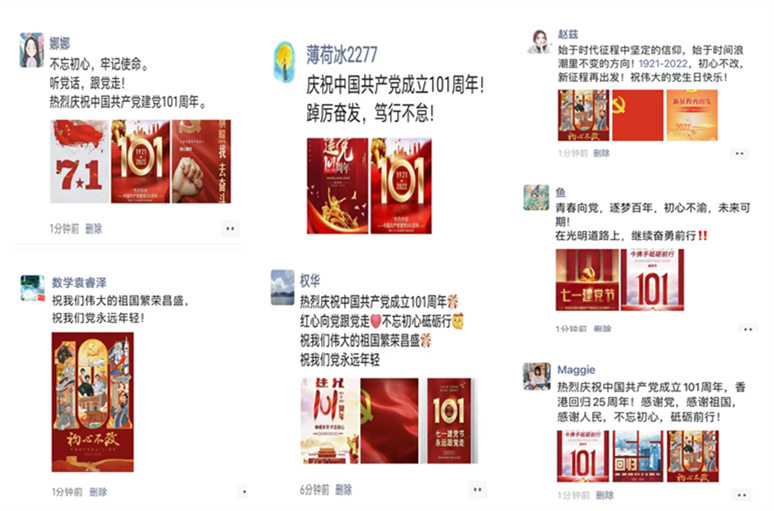Screen dimensions: 774x511
Task: Open the 鱼 username link
Action: click(x=561, y=192)
